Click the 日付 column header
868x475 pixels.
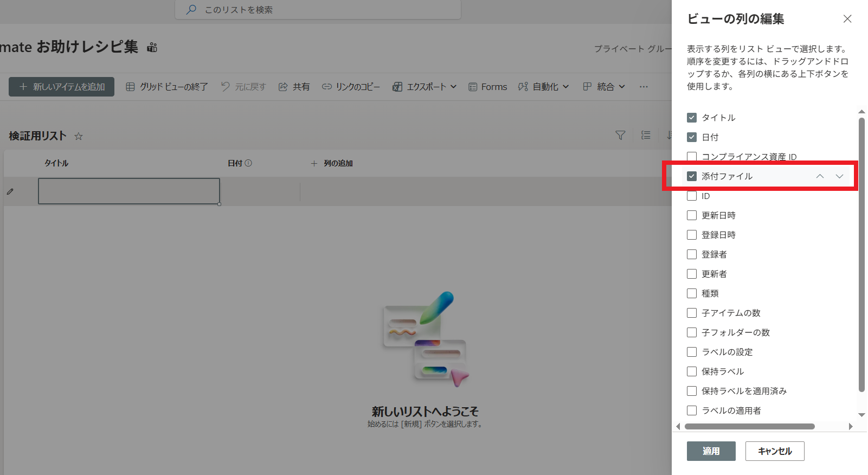click(235, 163)
